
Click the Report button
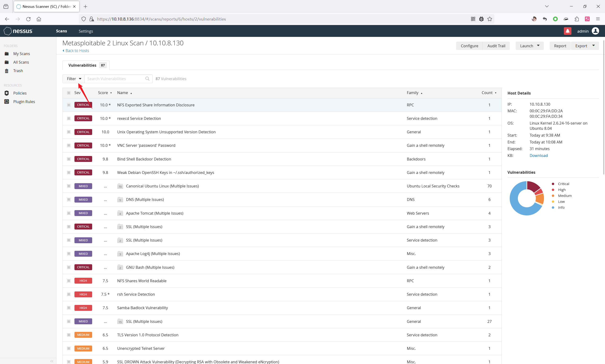point(560,46)
